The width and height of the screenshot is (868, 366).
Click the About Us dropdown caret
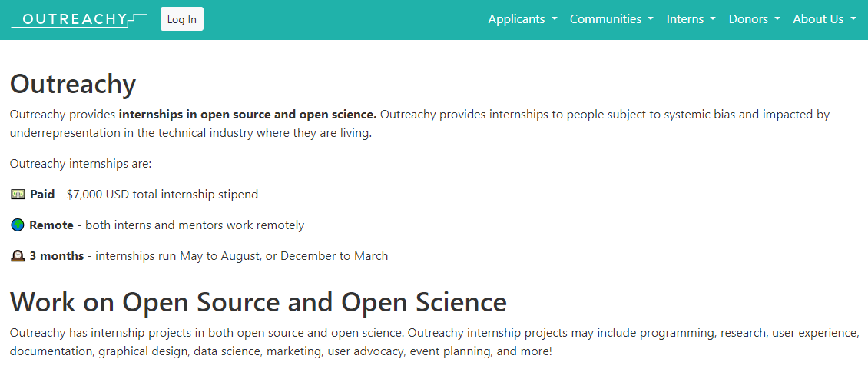pyautogui.click(x=853, y=19)
